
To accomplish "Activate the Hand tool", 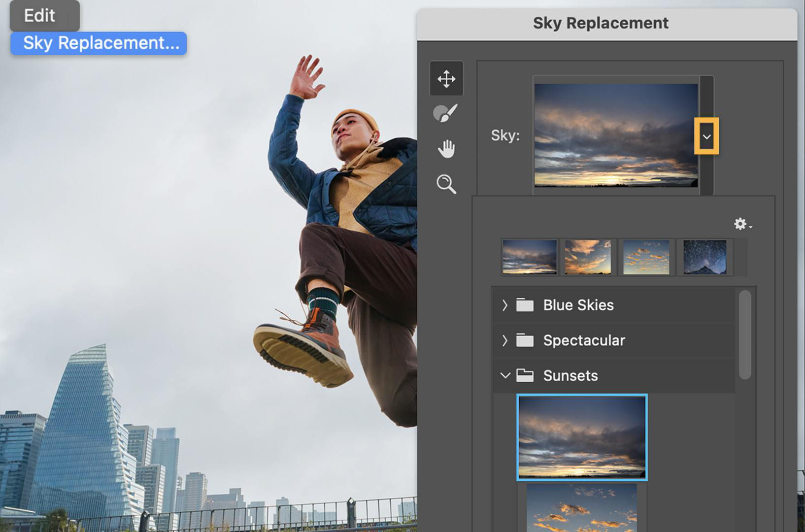I will (446, 148).
